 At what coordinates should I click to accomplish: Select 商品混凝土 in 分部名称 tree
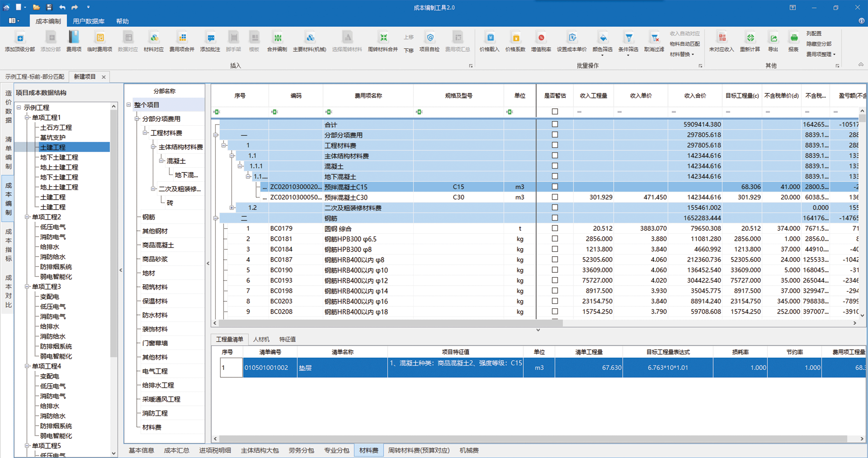pos(158,245)
